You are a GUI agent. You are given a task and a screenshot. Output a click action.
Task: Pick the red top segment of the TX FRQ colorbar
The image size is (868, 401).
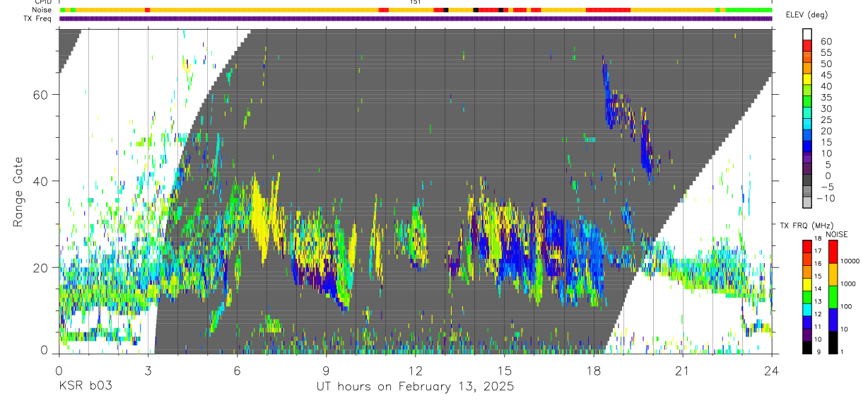click(807, 246)
